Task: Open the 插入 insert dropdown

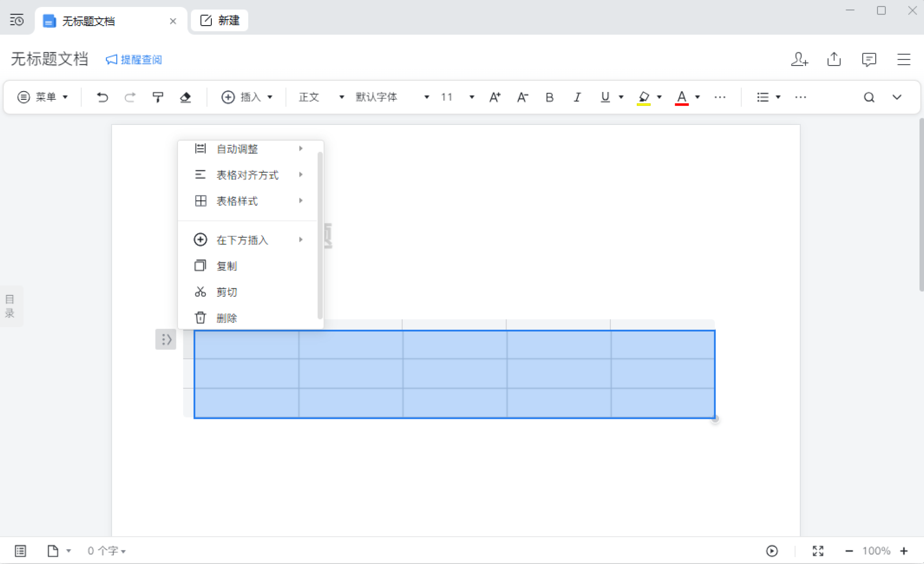Action: (x=247, y=97)
